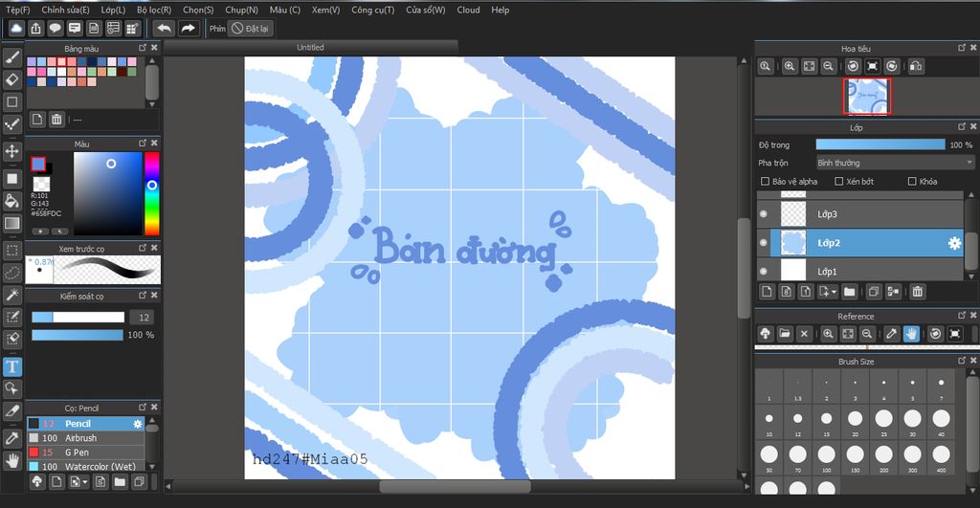
Task: Click the Đặt lại reset button
Action: [x=250, y=28]
